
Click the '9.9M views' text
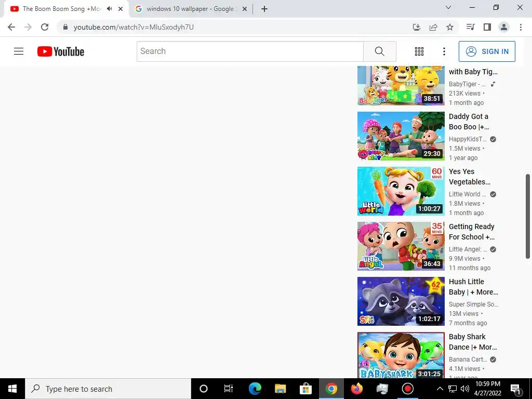pyautogui.click(x=464, y=259)
